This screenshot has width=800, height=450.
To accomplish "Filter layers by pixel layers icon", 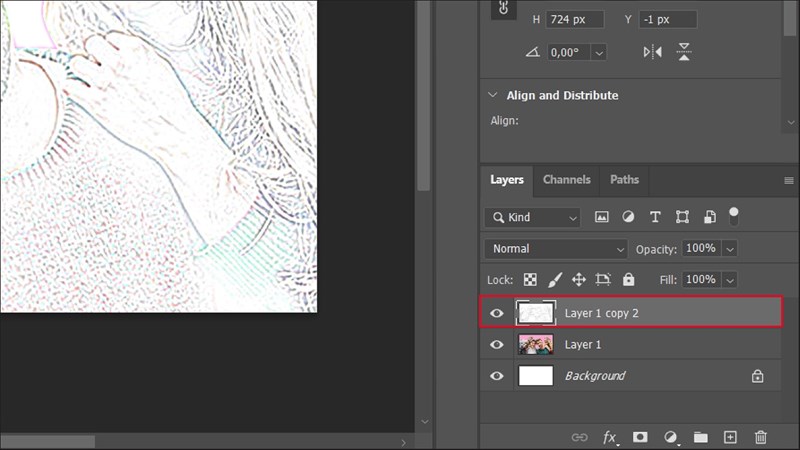I will (x=602, y=217).
